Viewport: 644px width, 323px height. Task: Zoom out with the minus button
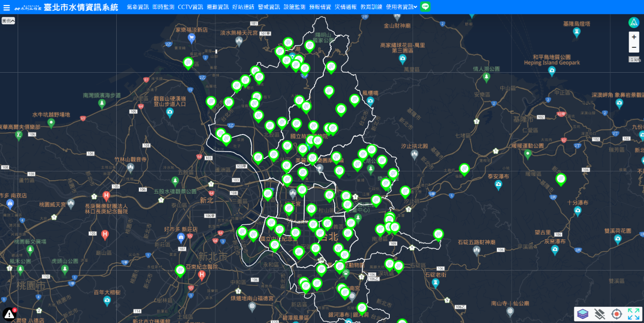[x=634, y=47]
